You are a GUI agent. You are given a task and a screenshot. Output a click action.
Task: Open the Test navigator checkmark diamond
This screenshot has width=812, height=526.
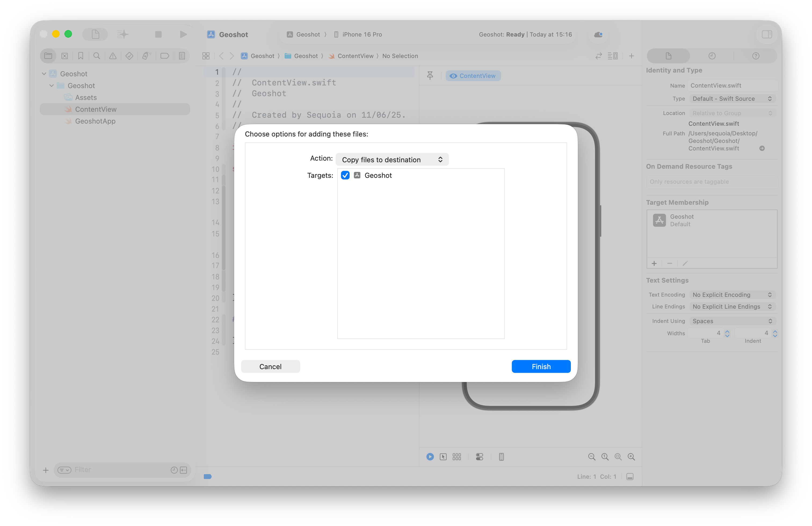129,56
